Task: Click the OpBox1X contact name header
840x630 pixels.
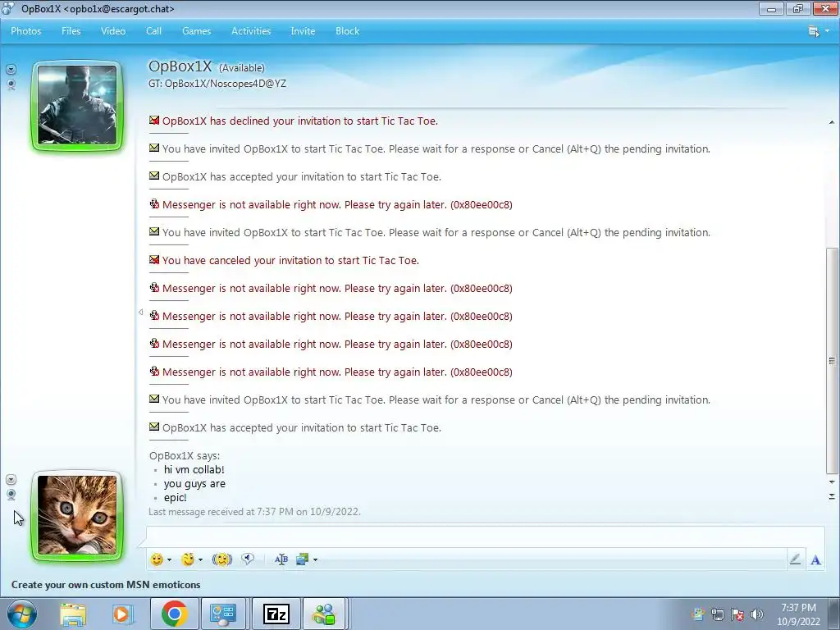Action: 180,66
